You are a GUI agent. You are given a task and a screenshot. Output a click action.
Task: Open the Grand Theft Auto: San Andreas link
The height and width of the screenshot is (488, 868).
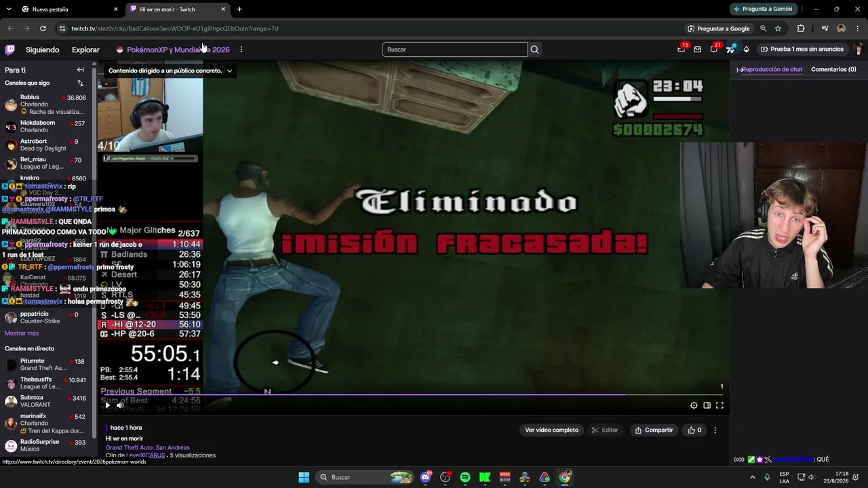148,448
